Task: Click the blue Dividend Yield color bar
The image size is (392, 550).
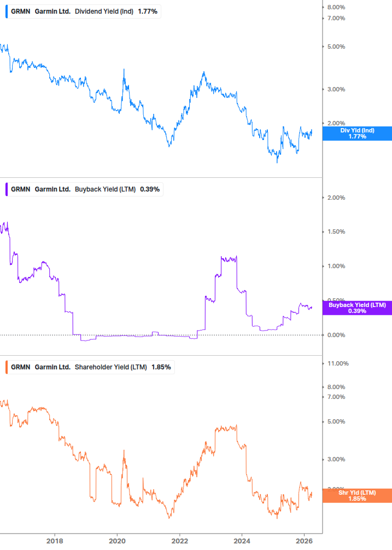Action: [7, 11]
